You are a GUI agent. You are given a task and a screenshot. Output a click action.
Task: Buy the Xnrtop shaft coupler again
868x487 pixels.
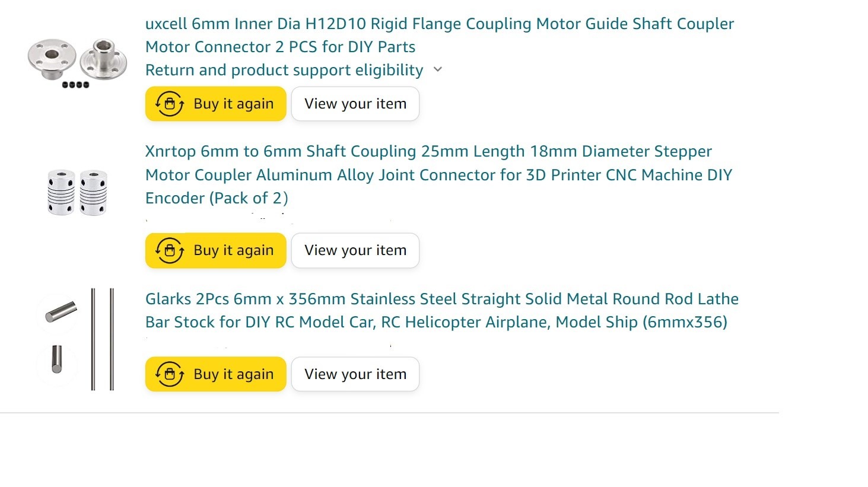click(216, 250)
